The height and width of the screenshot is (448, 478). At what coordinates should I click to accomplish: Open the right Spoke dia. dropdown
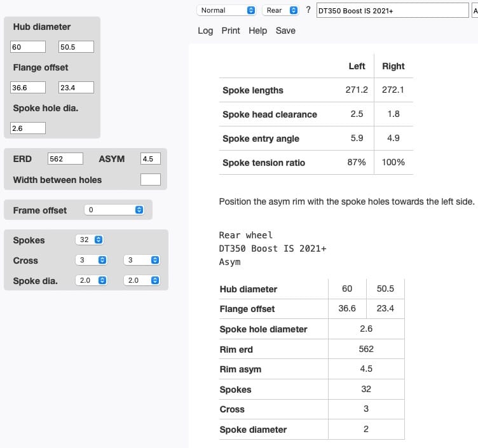click(x=142, y=280)
